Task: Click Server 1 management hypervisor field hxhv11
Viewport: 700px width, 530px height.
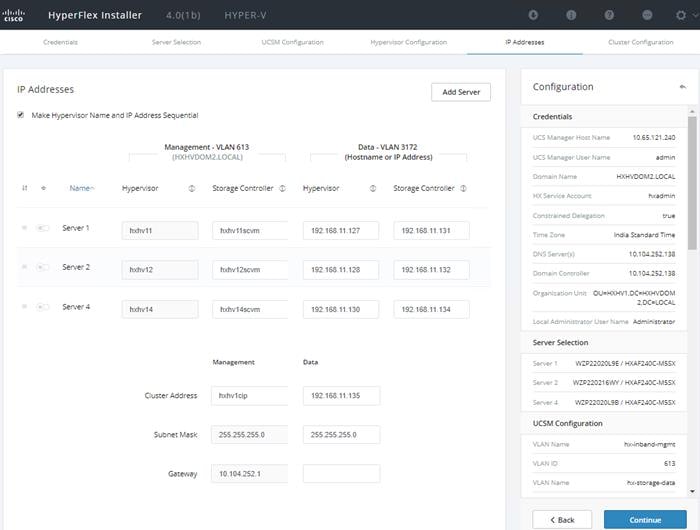Action: [x=160, y=230]
